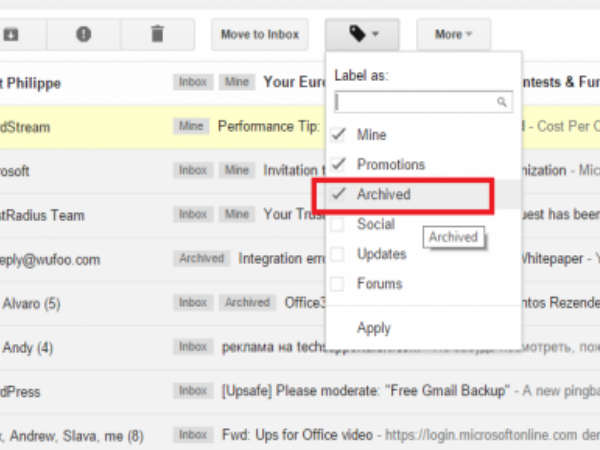Open the More dropdown menu
Viewport: 600px width, 450px height.
coord(453,34)
